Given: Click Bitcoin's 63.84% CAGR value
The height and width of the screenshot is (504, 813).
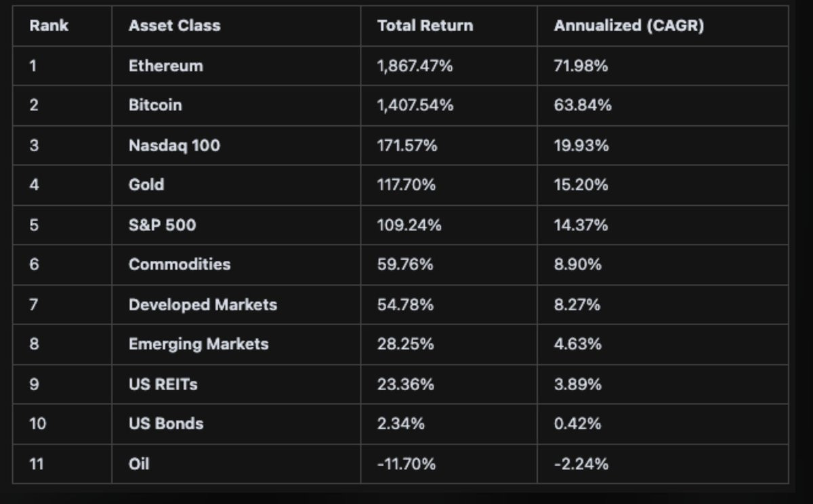Looking at the screenshot, I should coord(582,105).
